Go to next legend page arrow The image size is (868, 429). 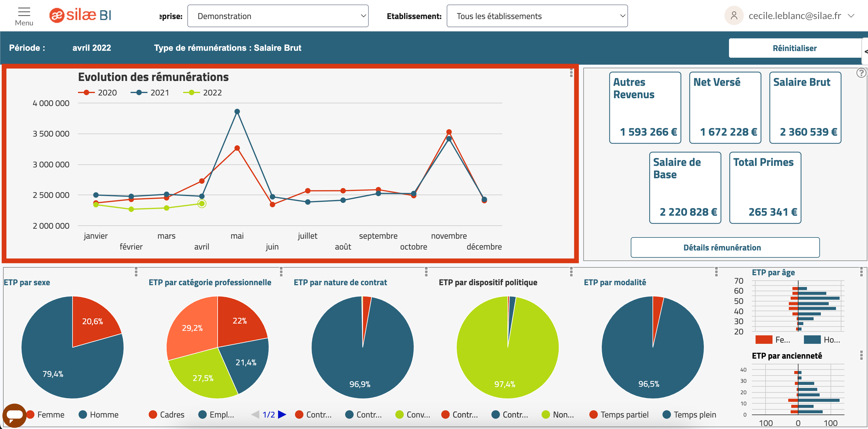(x=282, y=414)
